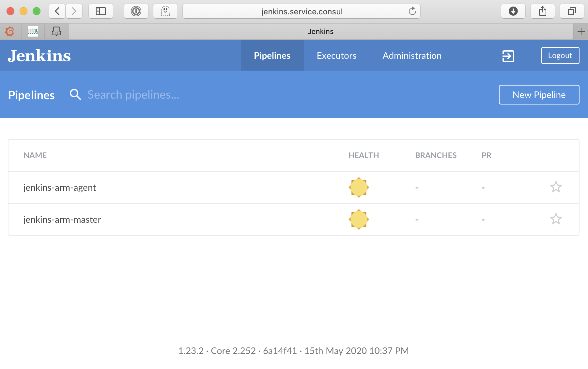588x369 pixels.
Task: Click the magnifying glass search icon
Action: tap(75, 95)
